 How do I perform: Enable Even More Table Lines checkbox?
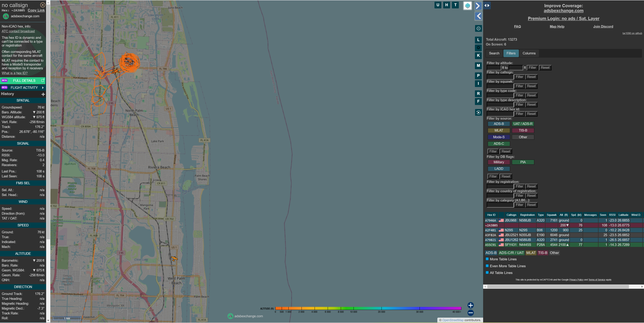click(487, 266)
